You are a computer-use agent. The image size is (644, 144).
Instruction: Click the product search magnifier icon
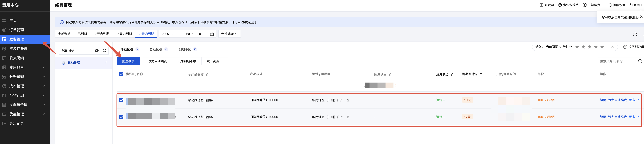coord(105,51)
